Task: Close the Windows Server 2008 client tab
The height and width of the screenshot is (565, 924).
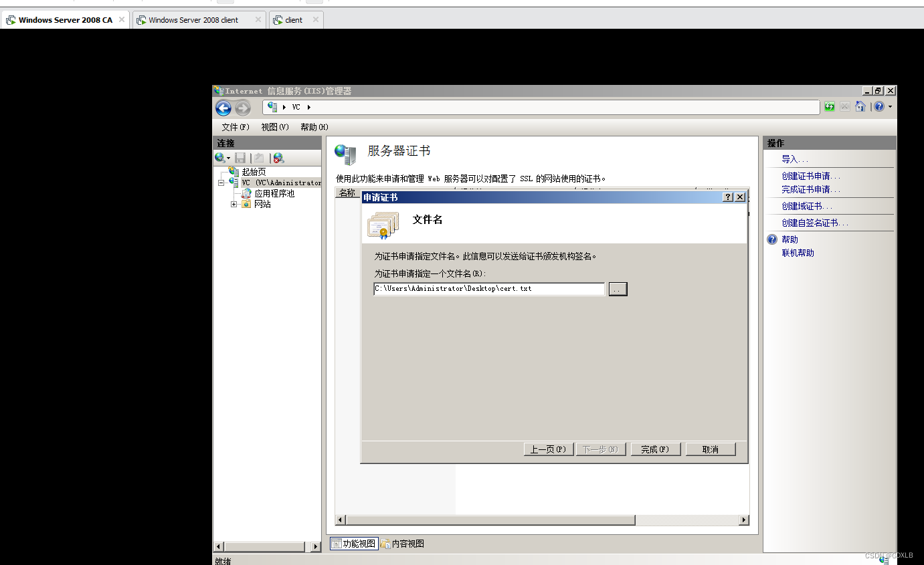Action: click(258, 20)
